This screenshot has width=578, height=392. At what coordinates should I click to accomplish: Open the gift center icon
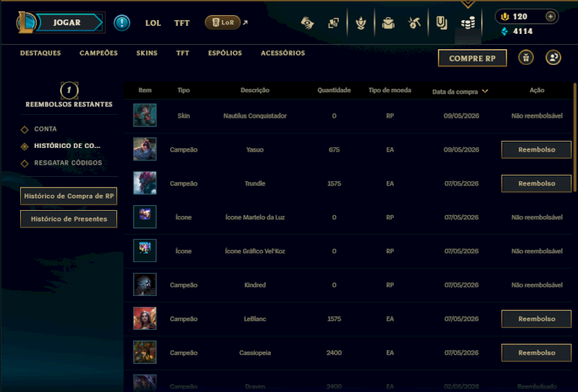(x=526, y=58)
